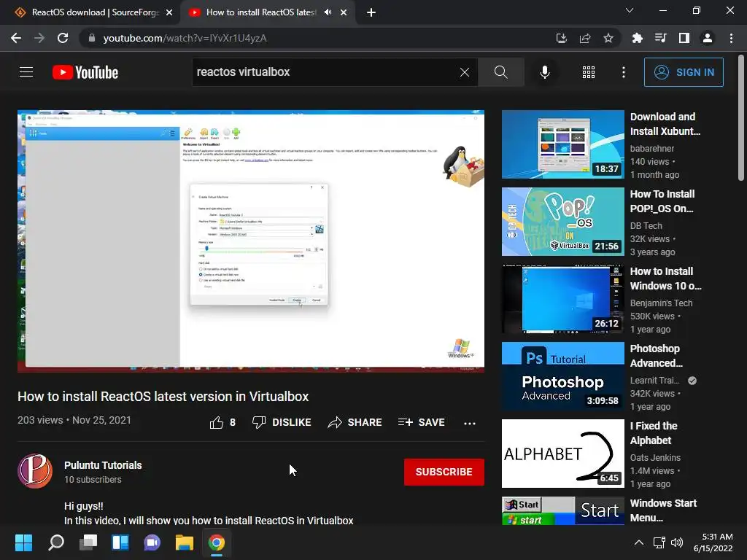Open more actions menu under video

470,424
